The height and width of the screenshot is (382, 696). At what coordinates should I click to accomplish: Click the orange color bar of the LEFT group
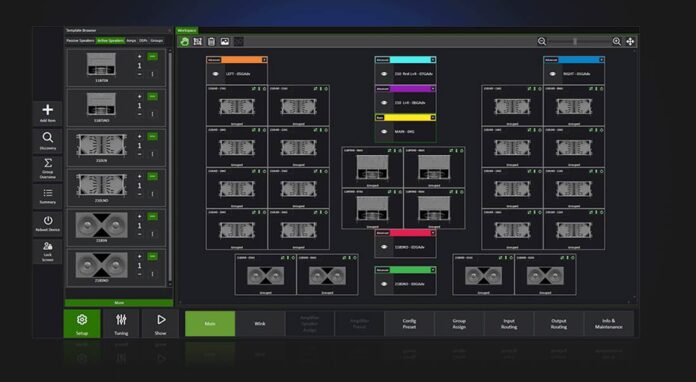click(241, 59)
